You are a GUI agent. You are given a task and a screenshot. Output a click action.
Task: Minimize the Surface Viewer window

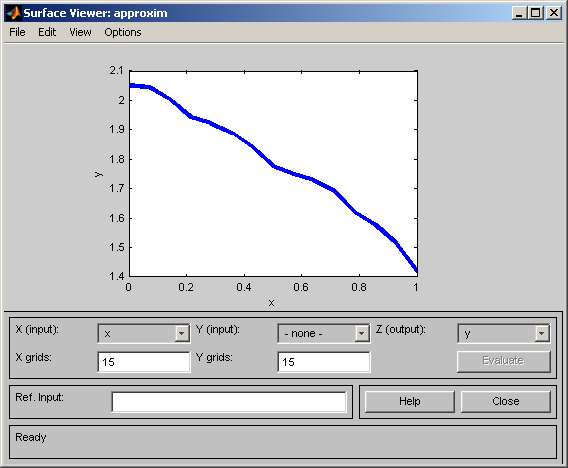pos(519,13)
